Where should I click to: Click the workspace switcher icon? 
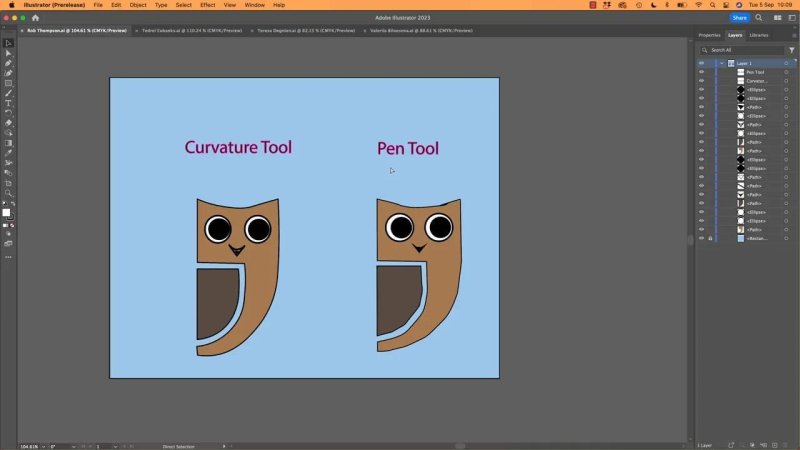pos(792,18)
